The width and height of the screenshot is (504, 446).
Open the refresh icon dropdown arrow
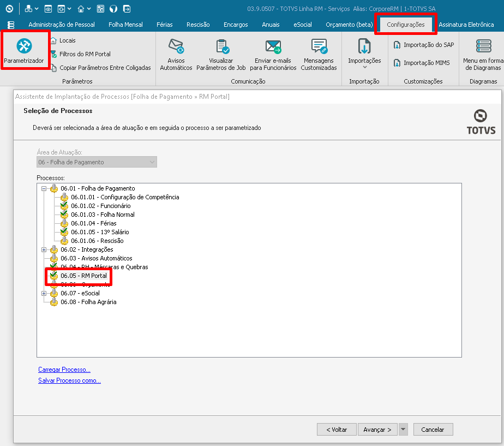(x=69, y=9)
